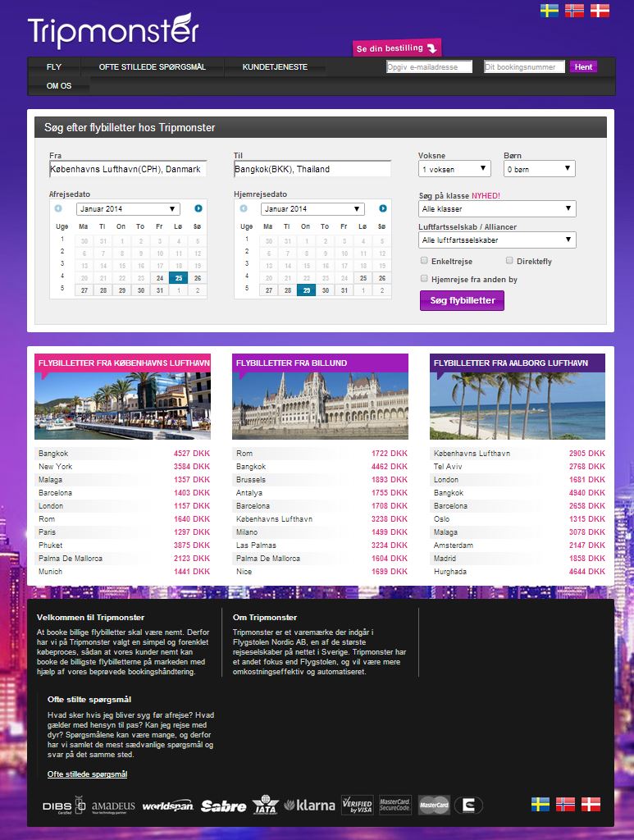The image size is (634, 840).
Task: Open the KUNDETJENESTE menu item
Action: point(275,67)
